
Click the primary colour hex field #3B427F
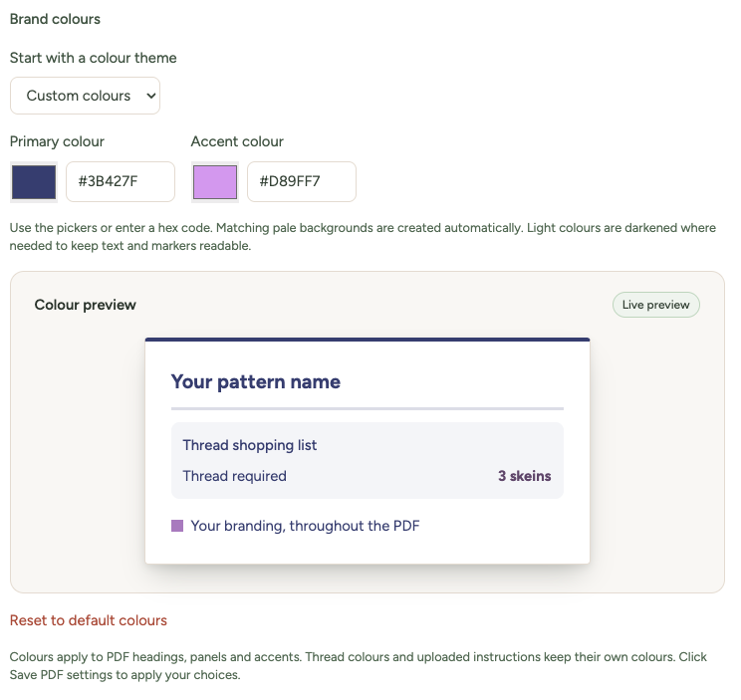[121, 182]
